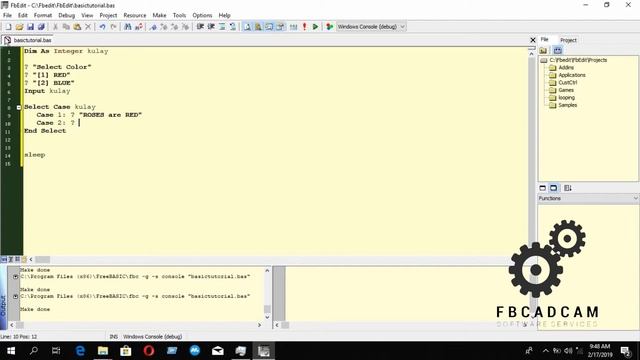This screenshot has height=360, width=640.
Task: Open the Debug menu
Action: coord(67,15)
